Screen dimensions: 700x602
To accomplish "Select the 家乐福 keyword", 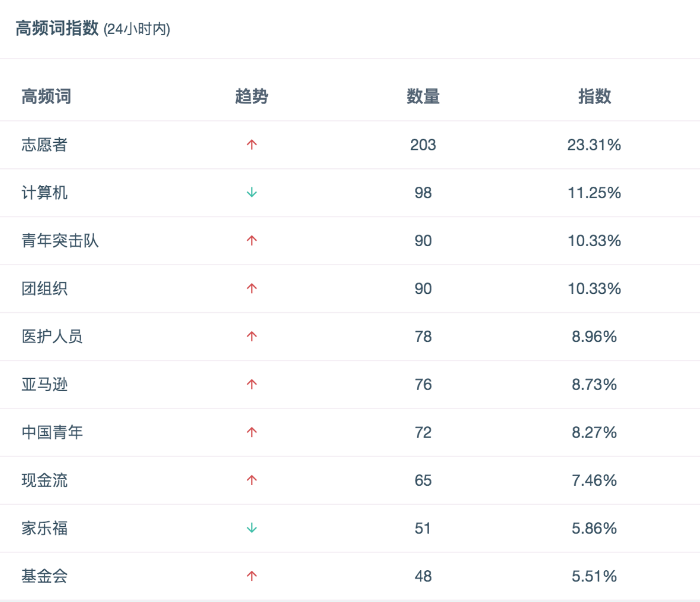I will pos(44,528).
